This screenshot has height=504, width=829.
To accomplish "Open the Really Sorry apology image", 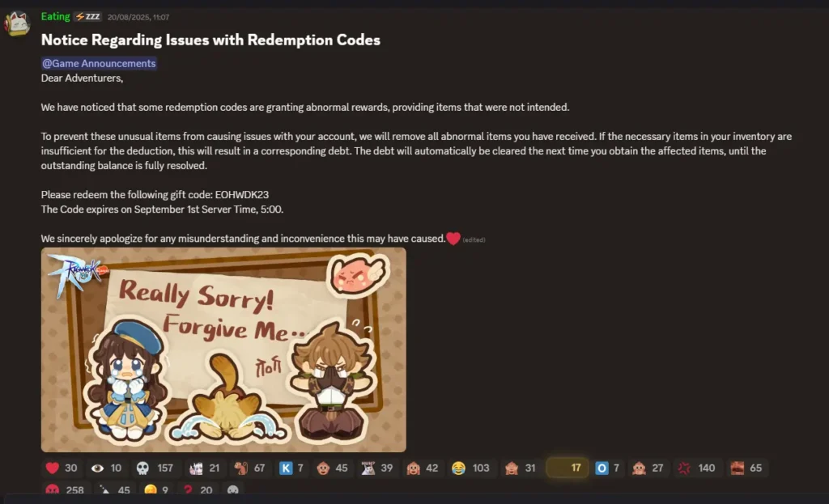I will point(223,349).
